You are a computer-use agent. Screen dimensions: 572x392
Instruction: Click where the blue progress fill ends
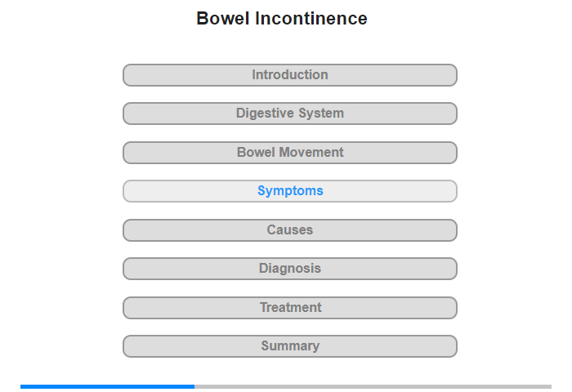pyautogui.click(x=194, y=386)
